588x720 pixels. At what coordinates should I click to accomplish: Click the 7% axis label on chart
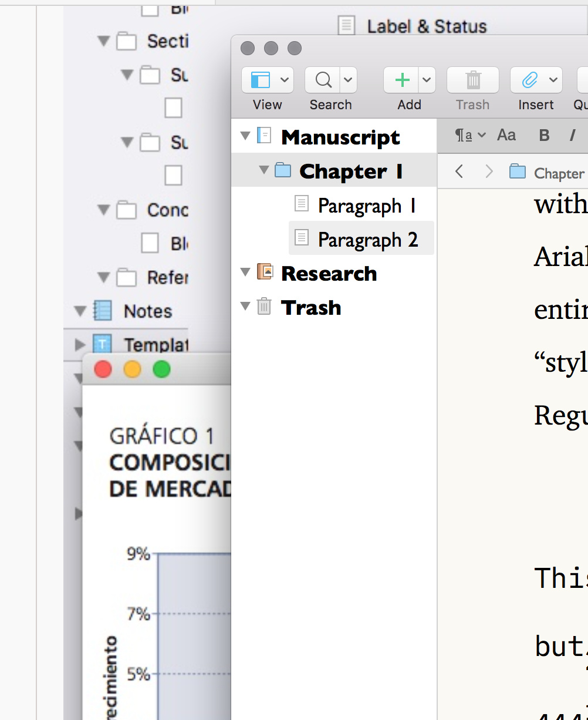(138, 614)
